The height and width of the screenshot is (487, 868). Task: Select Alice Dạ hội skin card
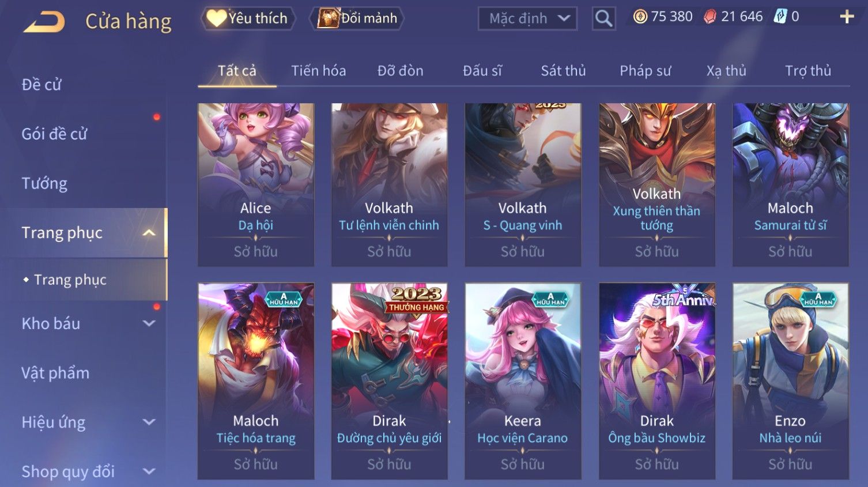[x=256, y=185]
